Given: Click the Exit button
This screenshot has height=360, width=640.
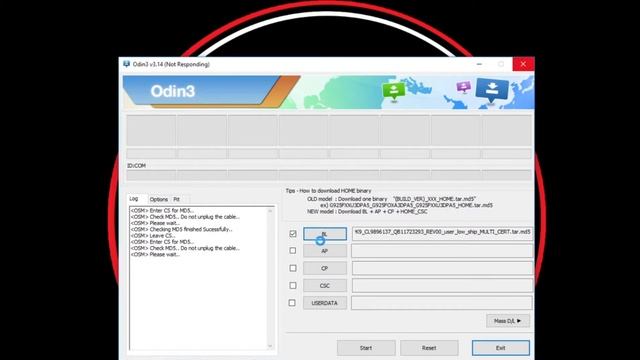Looking at the screenshot, I should (501, 348).
